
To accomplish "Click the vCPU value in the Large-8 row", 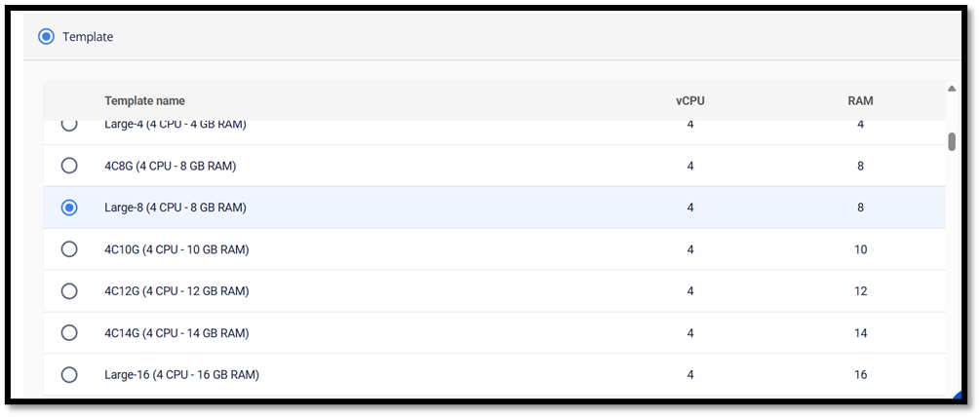I will 690,208.
